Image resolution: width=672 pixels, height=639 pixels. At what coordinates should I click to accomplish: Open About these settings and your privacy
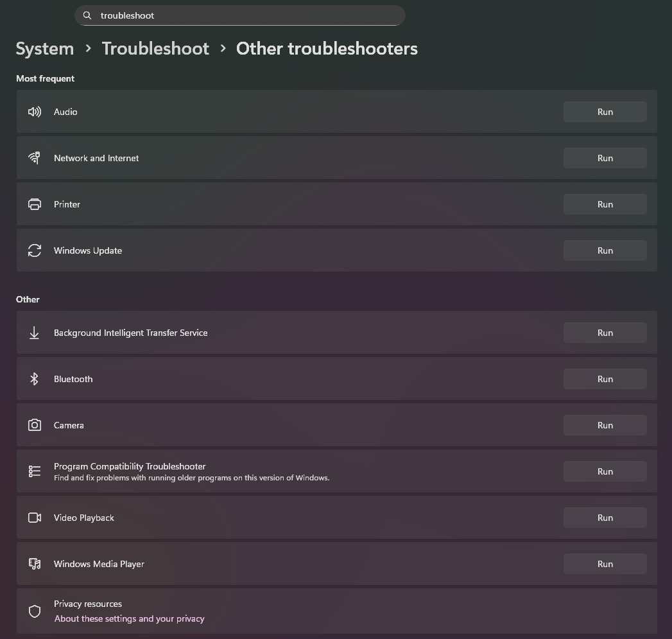pos(129,618)
